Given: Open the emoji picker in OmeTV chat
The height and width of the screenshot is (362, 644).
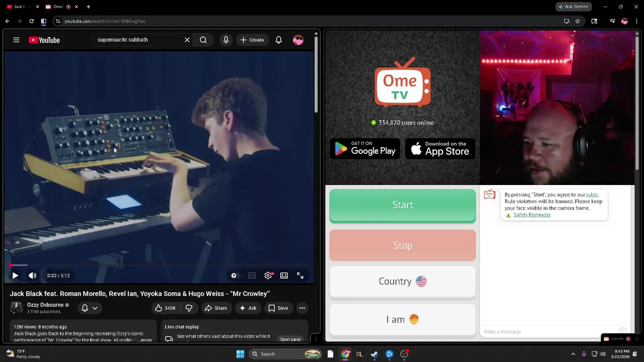Looking at the screenshot, I should coord(622,331).
